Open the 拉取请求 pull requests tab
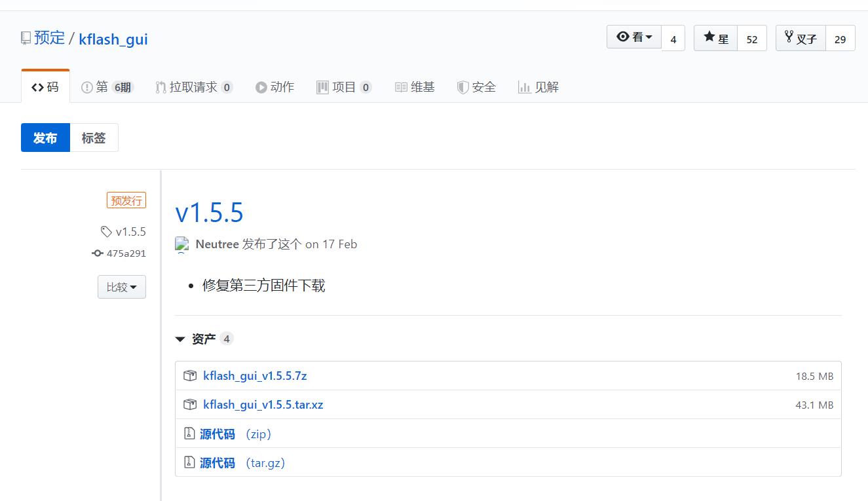 point(194,87)
